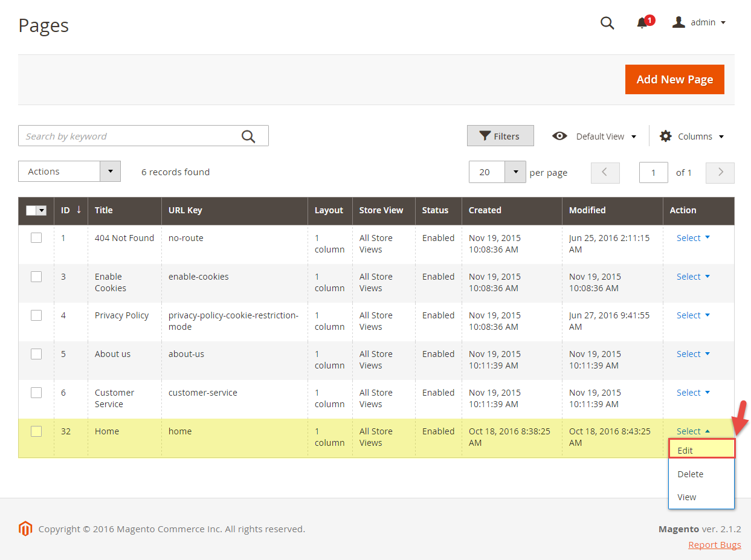Click search icon inside keyword search box
Image resolution: width=751 pixels, height=560 pixels.
(248, 137)
